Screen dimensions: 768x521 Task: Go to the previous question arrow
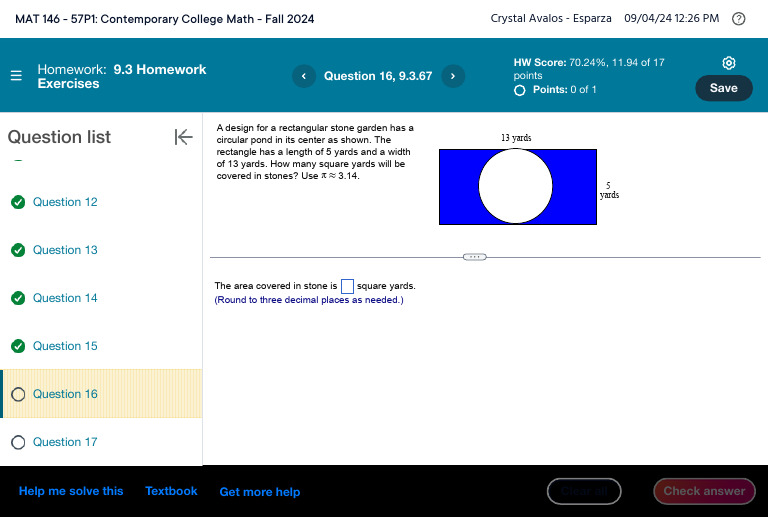[304, 76]
